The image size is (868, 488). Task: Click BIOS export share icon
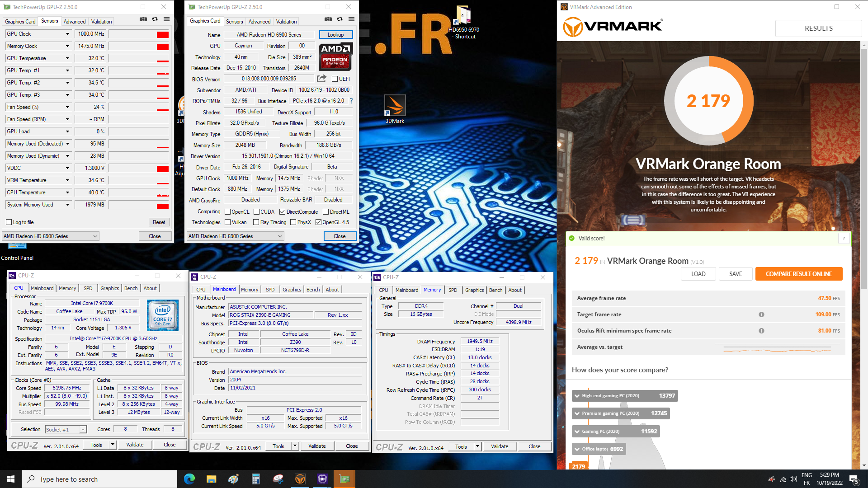[321, 79]
